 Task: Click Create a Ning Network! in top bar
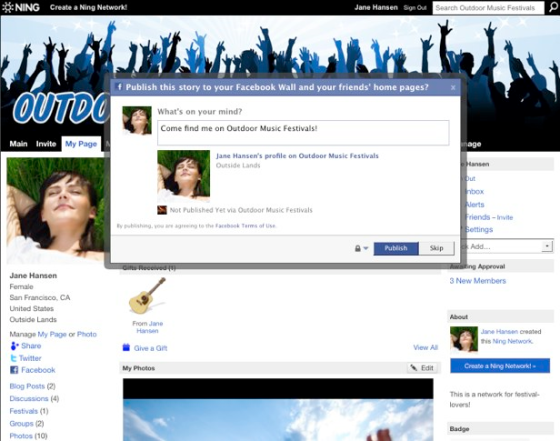click(88, 7)
